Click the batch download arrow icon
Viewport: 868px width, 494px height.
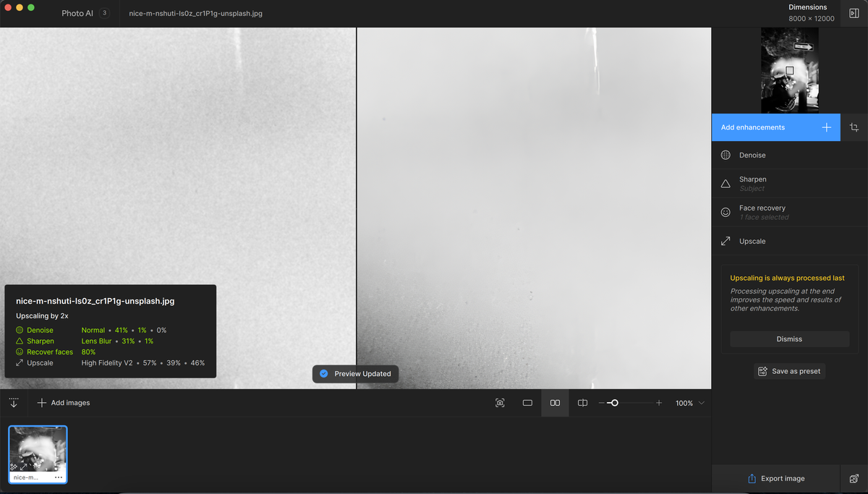pos(13,402)
